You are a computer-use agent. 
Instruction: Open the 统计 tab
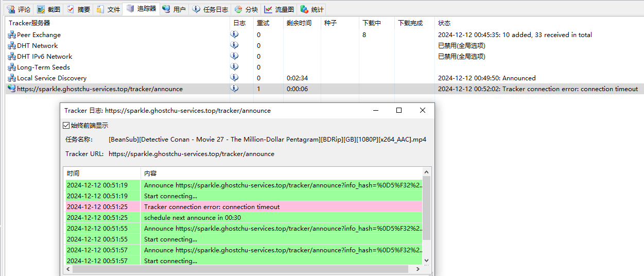312,9
